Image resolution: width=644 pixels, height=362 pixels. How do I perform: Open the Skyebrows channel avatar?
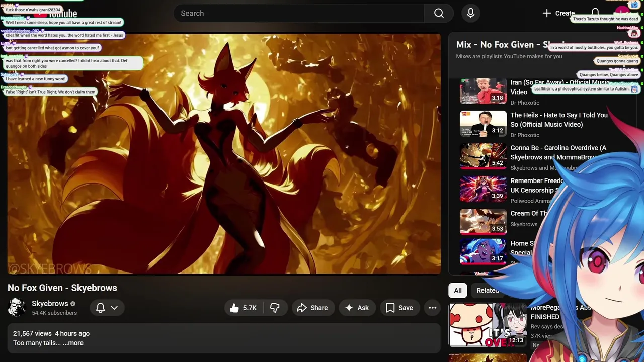click(17, 307)
